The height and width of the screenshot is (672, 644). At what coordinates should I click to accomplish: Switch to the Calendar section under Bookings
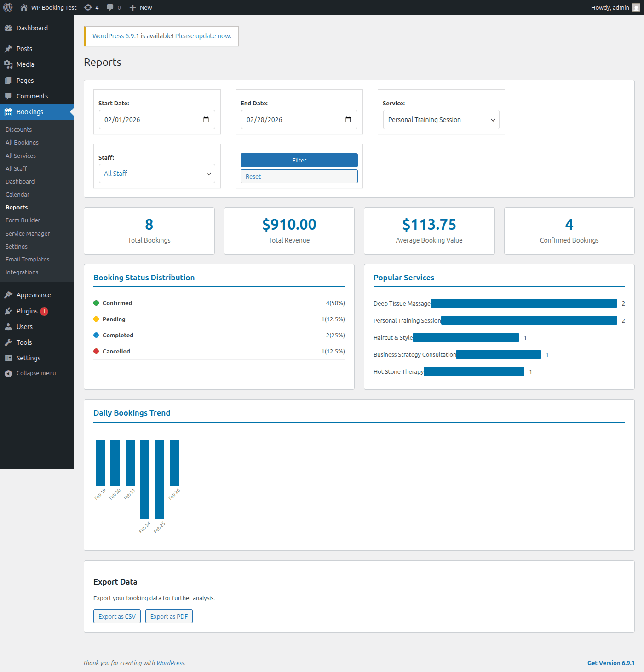[17, 194]
